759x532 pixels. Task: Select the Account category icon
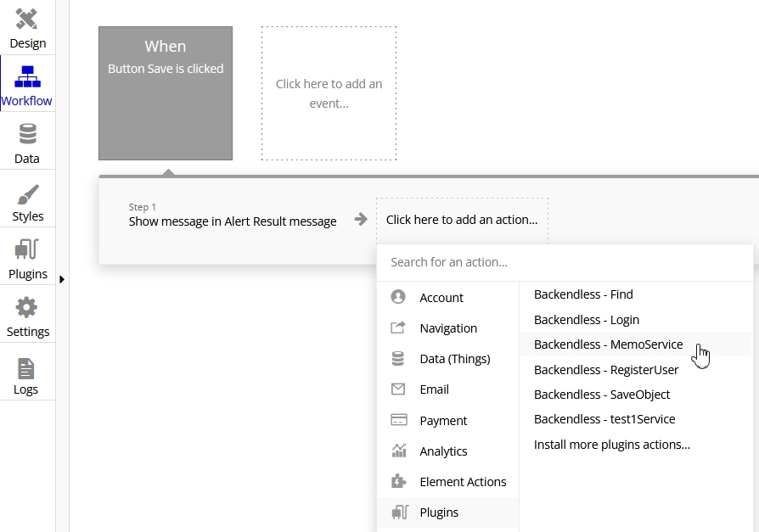click(398, 296)
